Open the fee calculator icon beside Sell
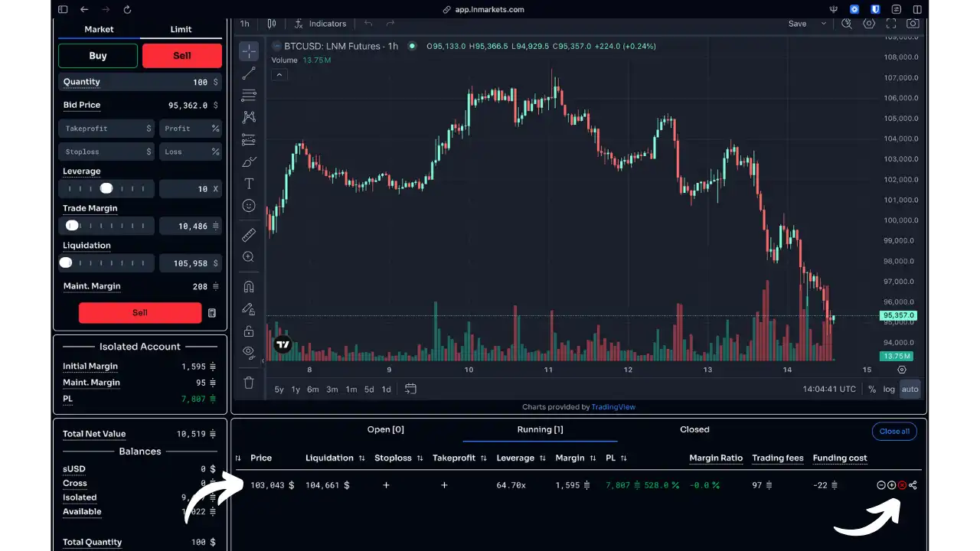Viewport: 980px width, 551px height. (x=212, y=313)
